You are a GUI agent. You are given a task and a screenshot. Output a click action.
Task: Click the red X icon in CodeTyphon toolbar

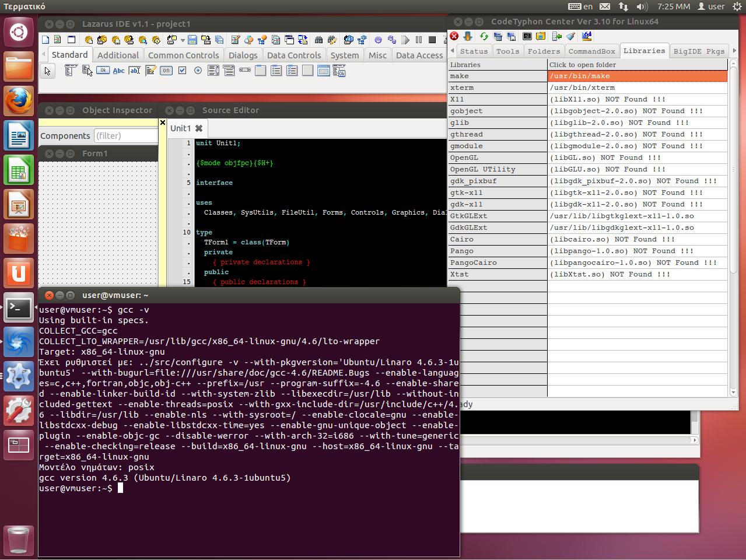pos(454,36)
